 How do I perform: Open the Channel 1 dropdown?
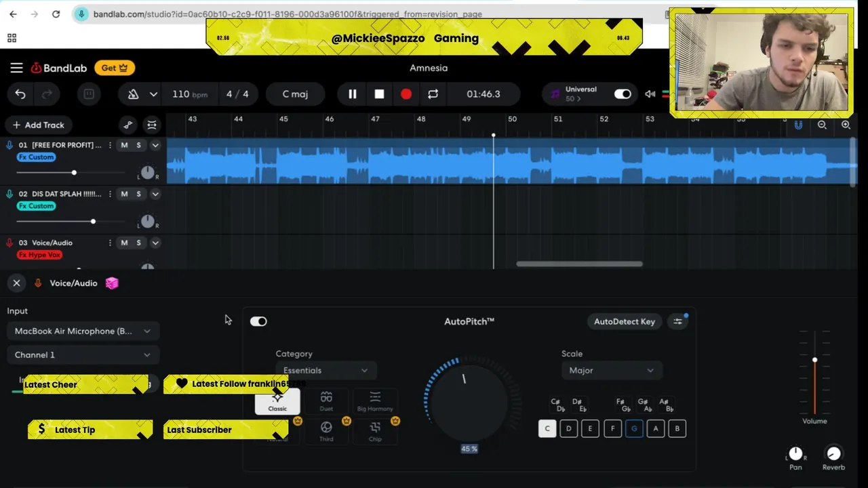tap(83, 354)
